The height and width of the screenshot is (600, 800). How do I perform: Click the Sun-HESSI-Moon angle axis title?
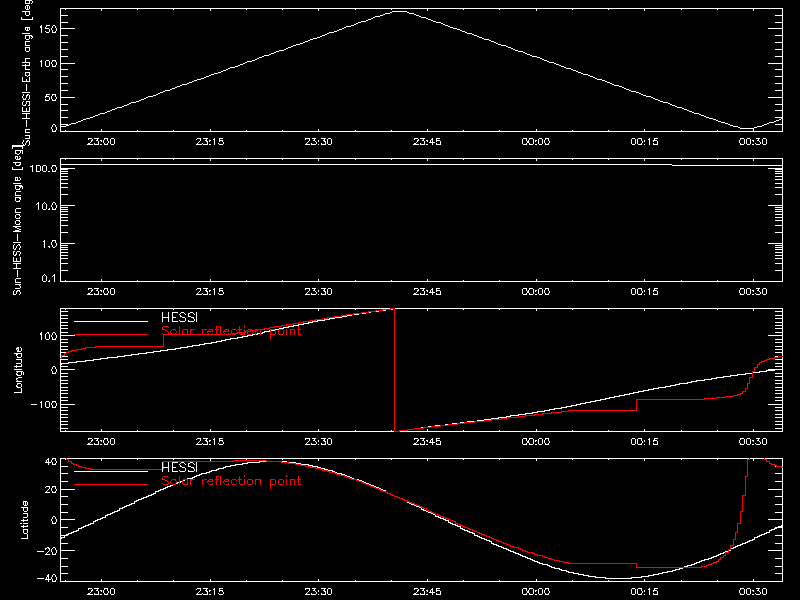[17, 220]
